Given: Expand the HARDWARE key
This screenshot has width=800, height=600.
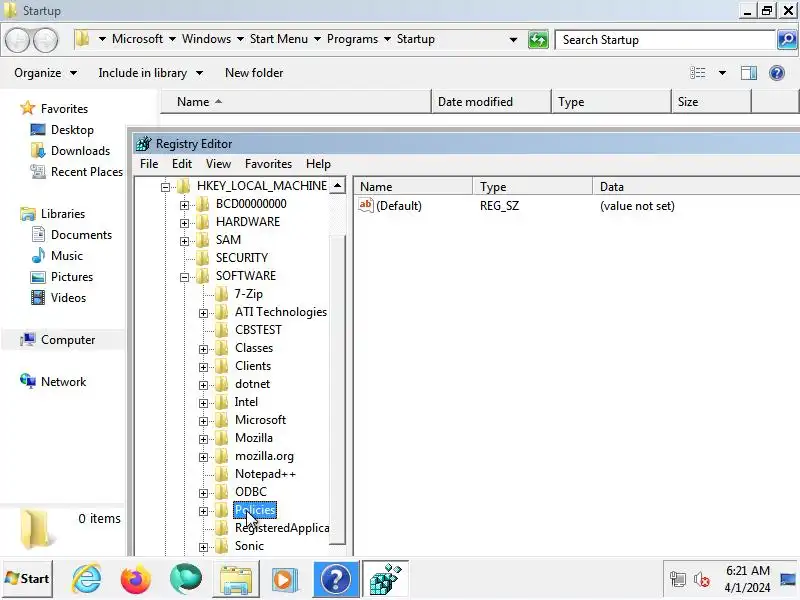Looking at the screenshot, I should pyautogui.click(x=184, y=223).
